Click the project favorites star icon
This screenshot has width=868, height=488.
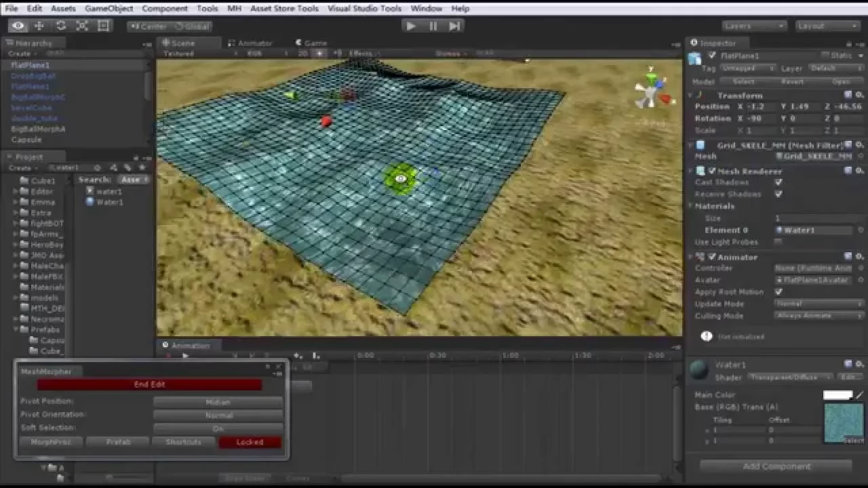tap(141, 167)
